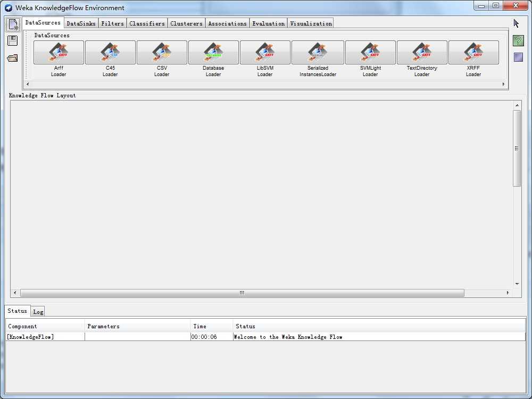Viewport: 532px width, 399px height.
Task: Click DataSources palette left scroll arrow
Action: (28, 84)
